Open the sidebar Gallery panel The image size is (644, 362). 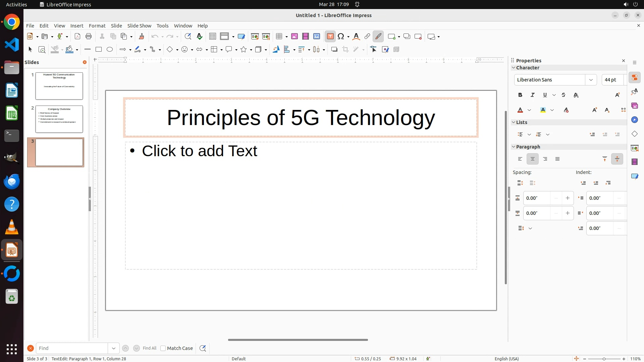pyautogui.click(x=634, y=106)
